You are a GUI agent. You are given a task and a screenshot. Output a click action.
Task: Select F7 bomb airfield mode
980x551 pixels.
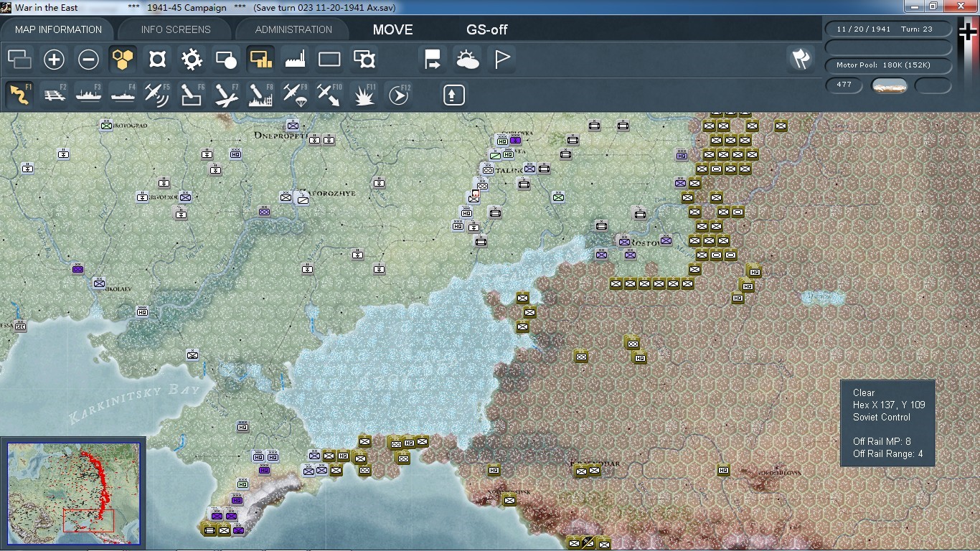(226, 95)
